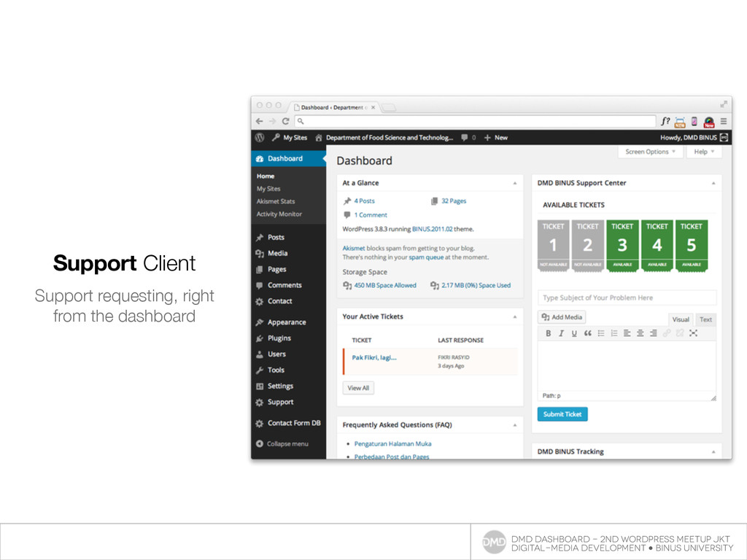Click the f? extension icon
Viewport: 747px width, 560px height.
(665, 122)
